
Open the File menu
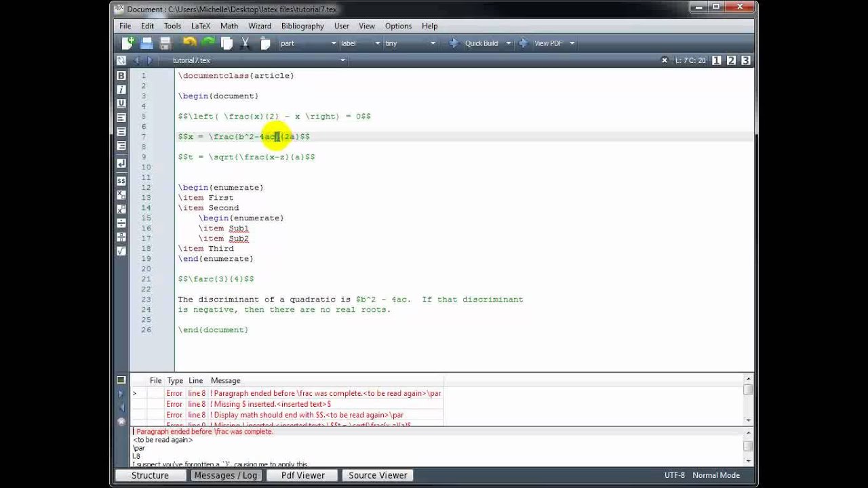[125, 26]
